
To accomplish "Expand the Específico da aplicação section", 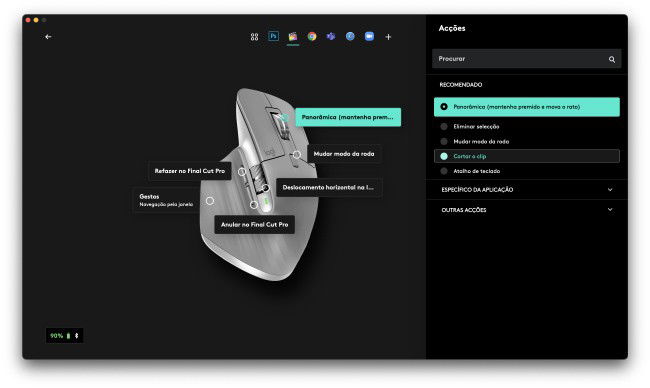I will click(x=526, y=189).
